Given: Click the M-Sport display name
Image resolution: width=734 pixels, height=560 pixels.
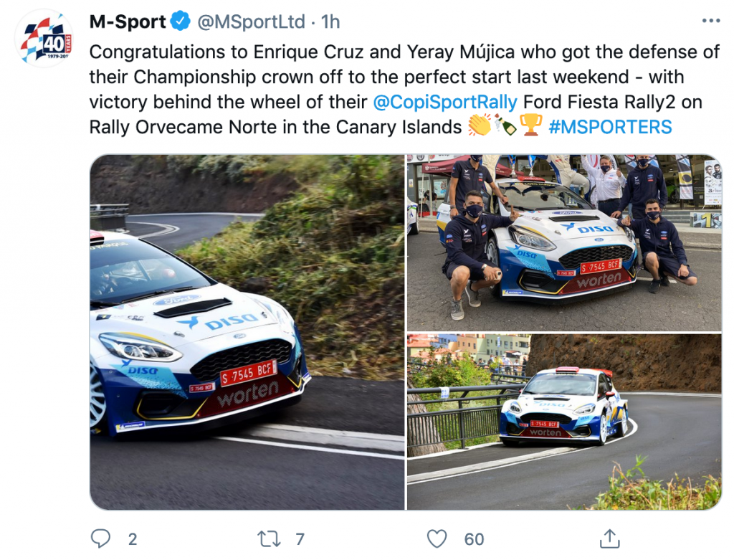Looking at the screenshot, I should (128, 22).
